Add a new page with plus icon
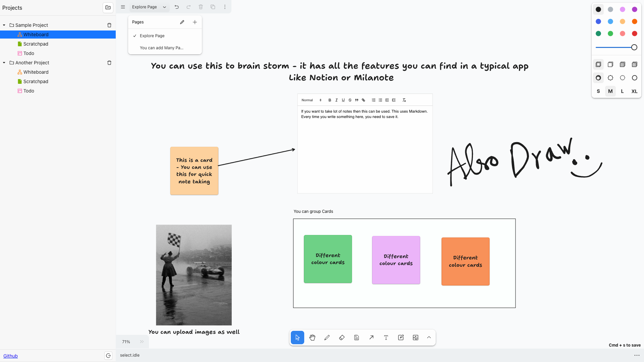Screen dimensions: 644x362 click(x=195, y=22)
